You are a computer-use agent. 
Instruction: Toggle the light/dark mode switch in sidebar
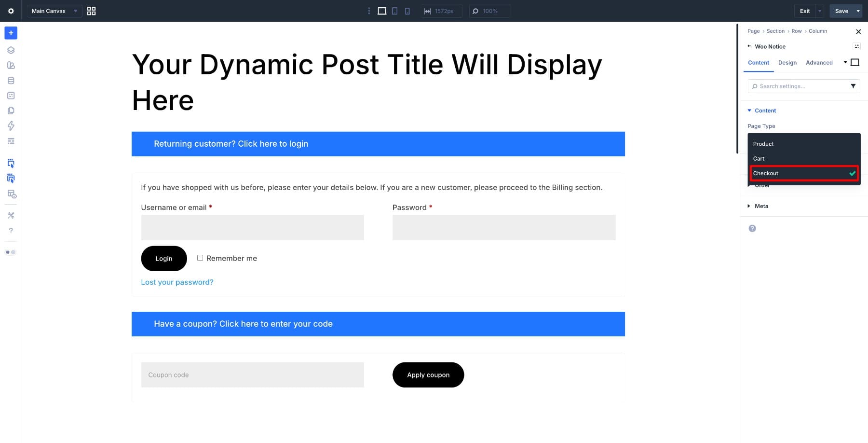(x=11, y=252)
